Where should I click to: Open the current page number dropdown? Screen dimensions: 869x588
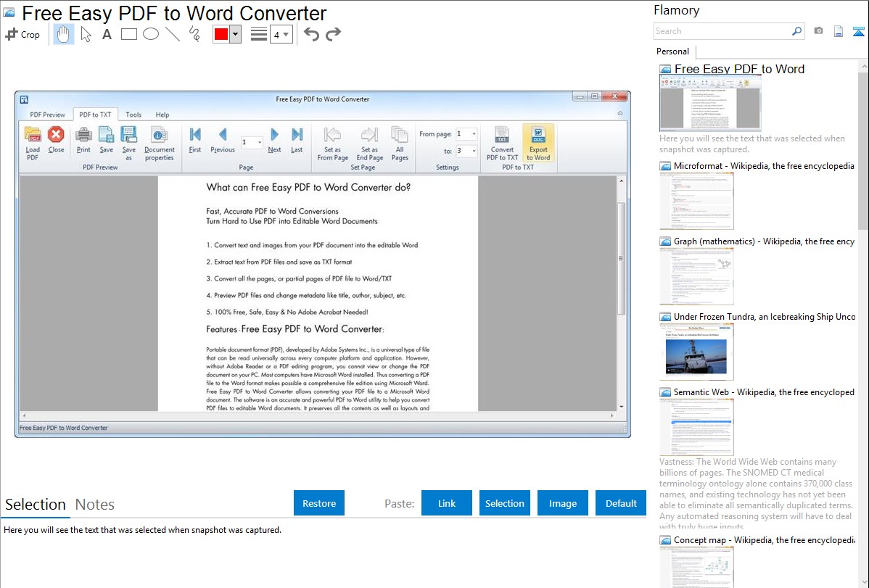pos(260,142)
